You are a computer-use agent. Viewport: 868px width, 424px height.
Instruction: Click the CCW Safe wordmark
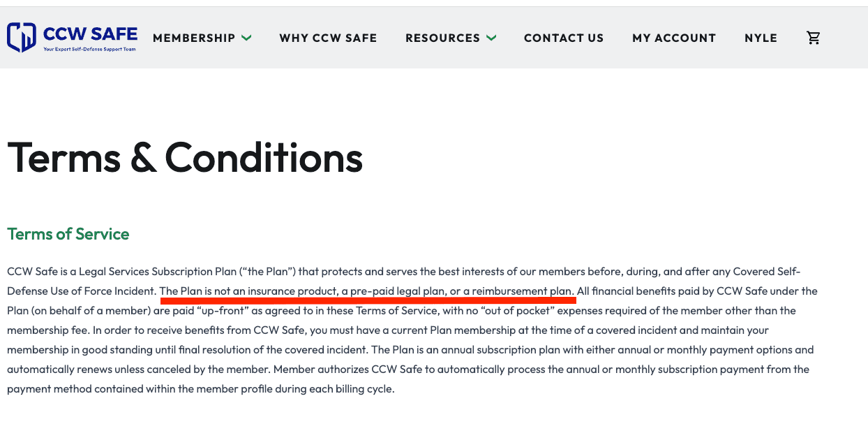pos(91,34)
